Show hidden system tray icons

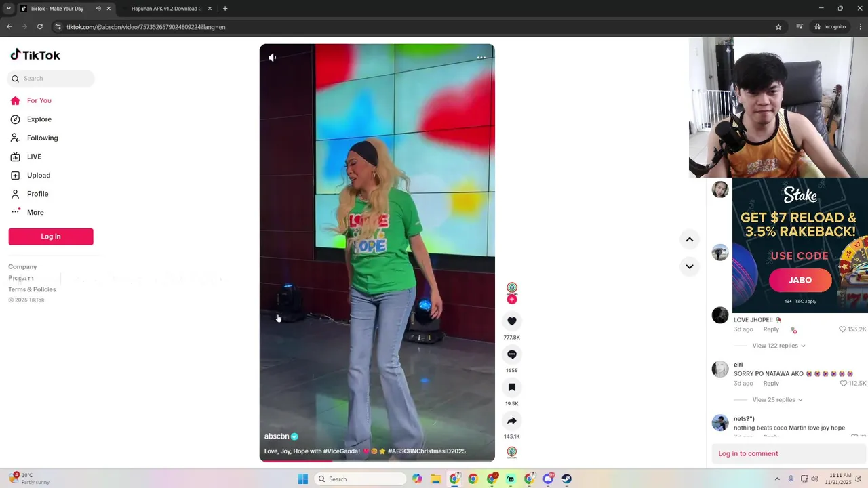(777, 479)
